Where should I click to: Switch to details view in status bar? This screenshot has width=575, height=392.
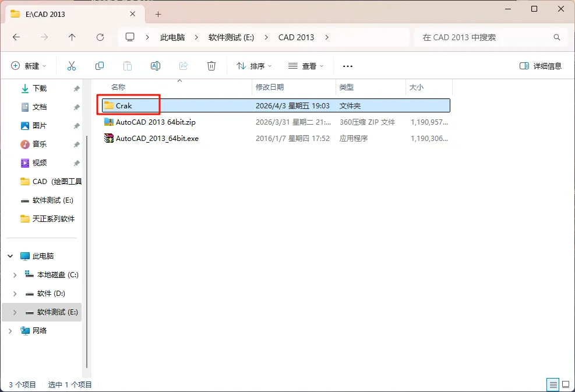(553, 384)
